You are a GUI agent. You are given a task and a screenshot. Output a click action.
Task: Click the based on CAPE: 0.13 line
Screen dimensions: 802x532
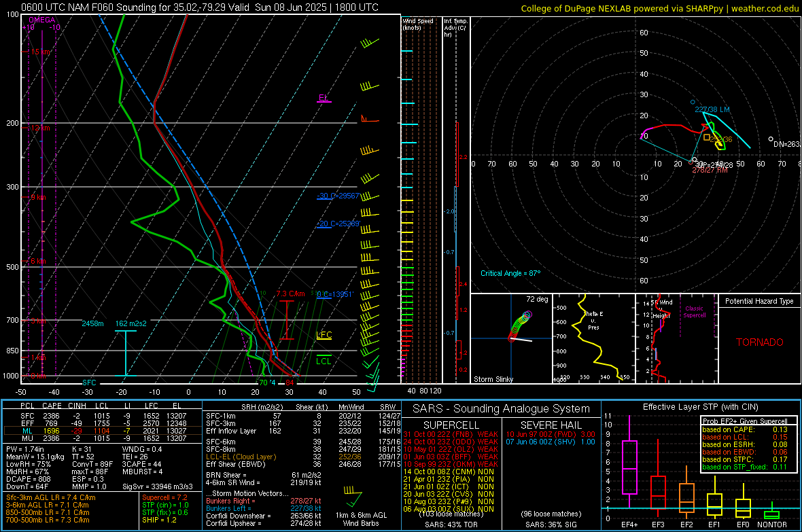click(x=745, y=429)
